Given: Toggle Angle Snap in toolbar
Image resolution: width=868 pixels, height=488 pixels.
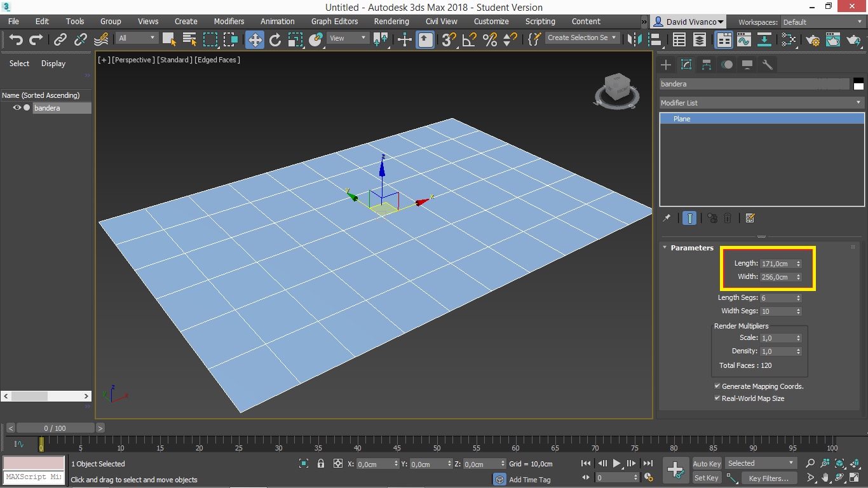Looking at the screenshot, I should point(470,39).
